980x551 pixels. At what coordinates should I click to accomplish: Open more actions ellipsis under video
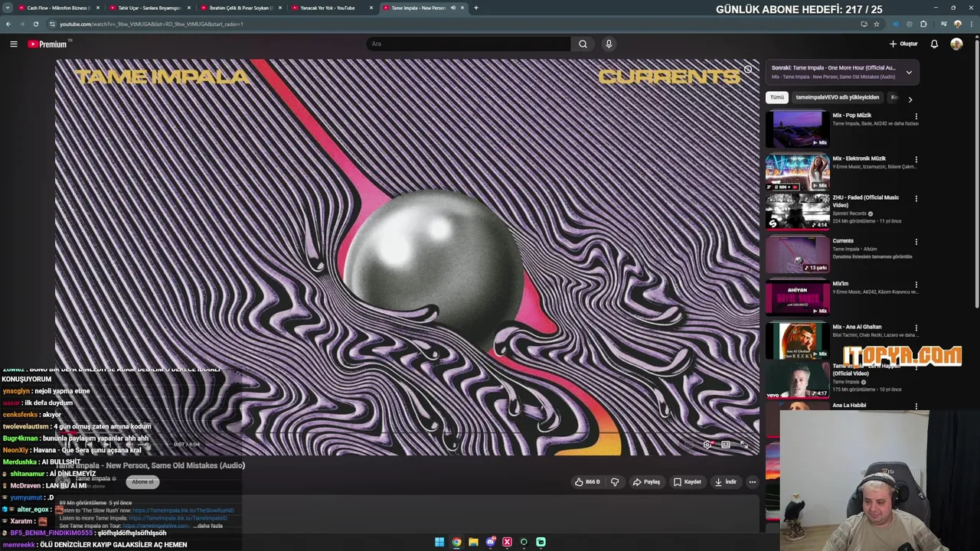(x=753, y=482)
